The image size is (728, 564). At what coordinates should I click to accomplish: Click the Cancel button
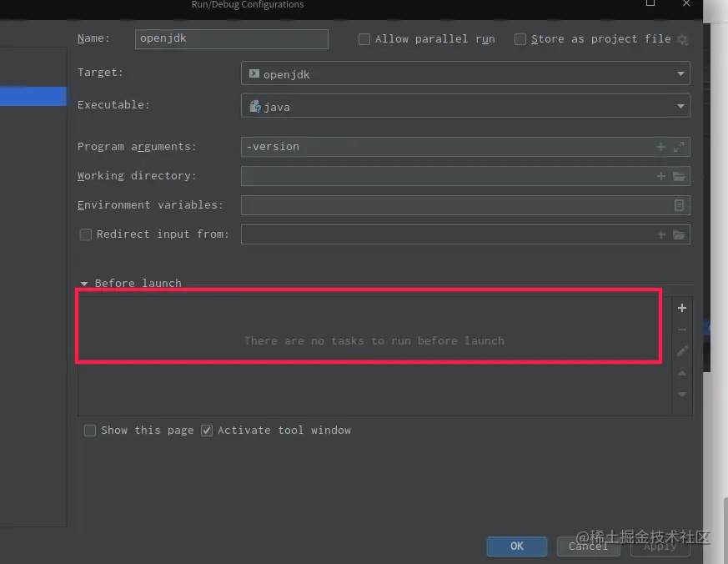click(x=588, y=546)
